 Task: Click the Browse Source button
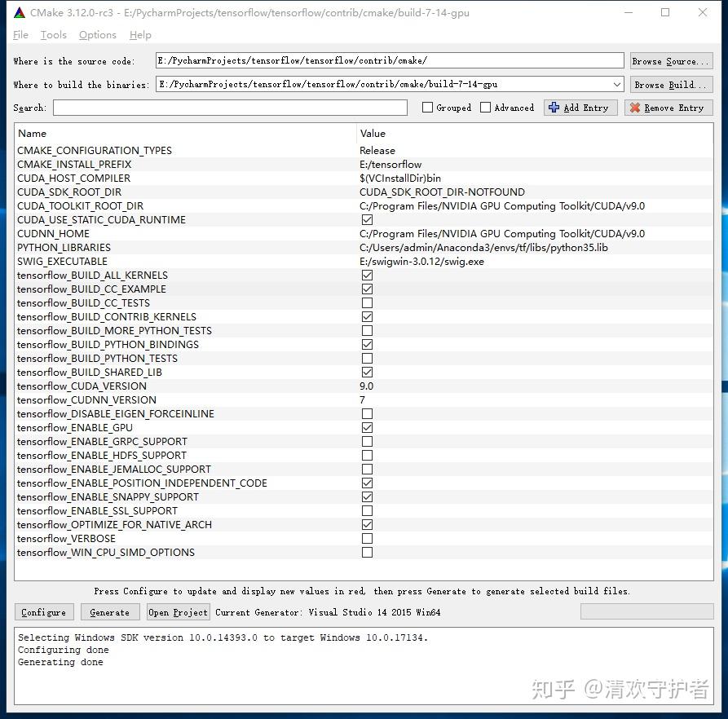[671, 61]
